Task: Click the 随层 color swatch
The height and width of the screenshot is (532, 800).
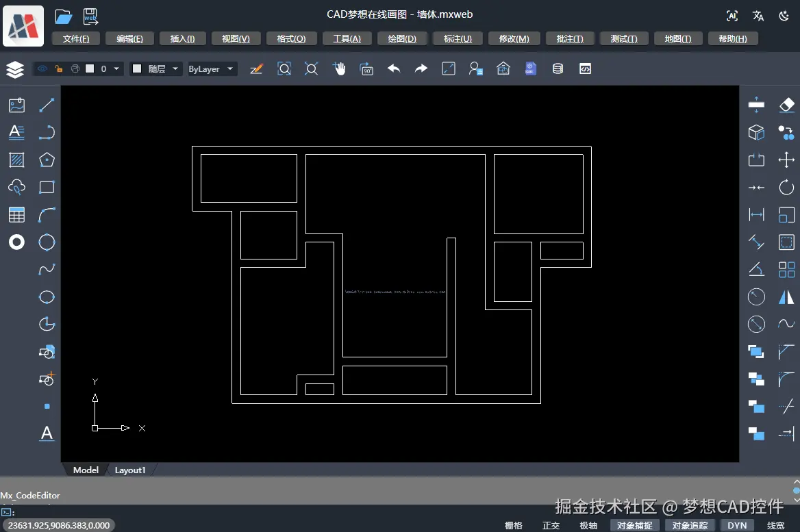Action: [x=137, y=68]
